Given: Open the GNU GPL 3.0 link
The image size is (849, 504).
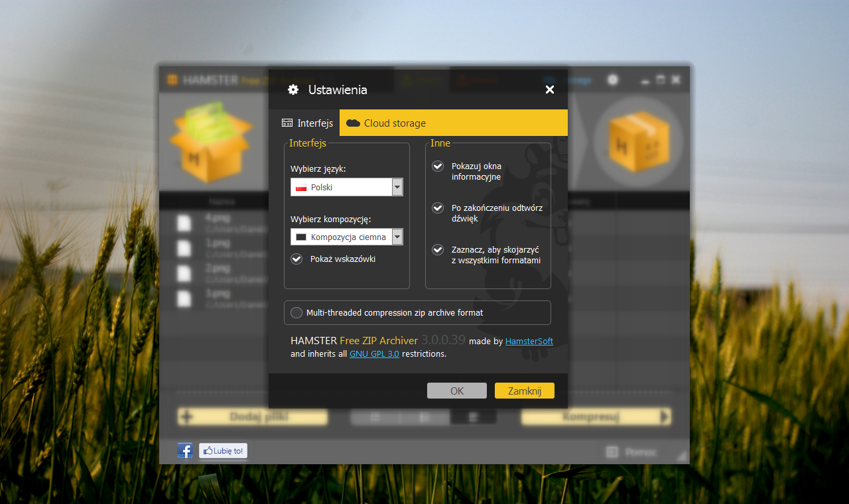Looking at the screenshot, I should pos(374,354).
